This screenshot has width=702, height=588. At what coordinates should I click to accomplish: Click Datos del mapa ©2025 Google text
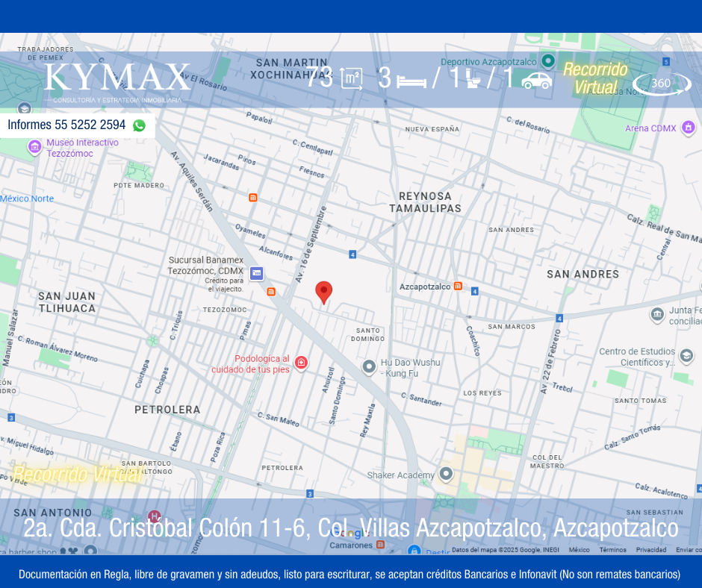506,549
